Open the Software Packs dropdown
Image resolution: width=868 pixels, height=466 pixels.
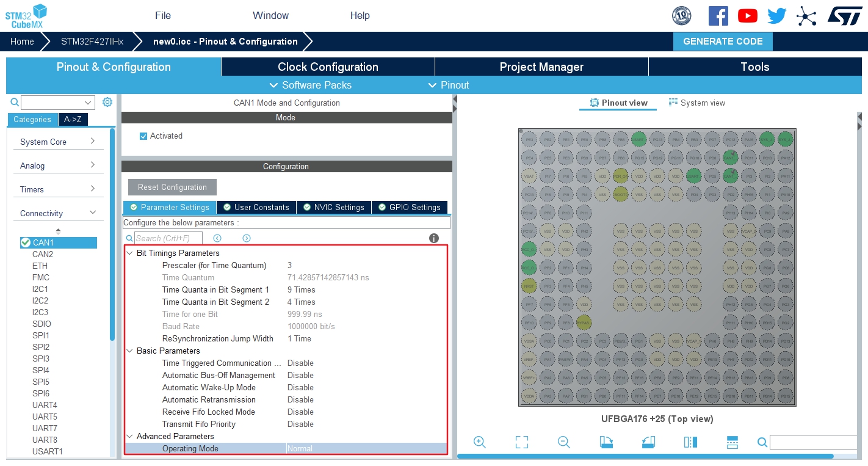point(310,85)
